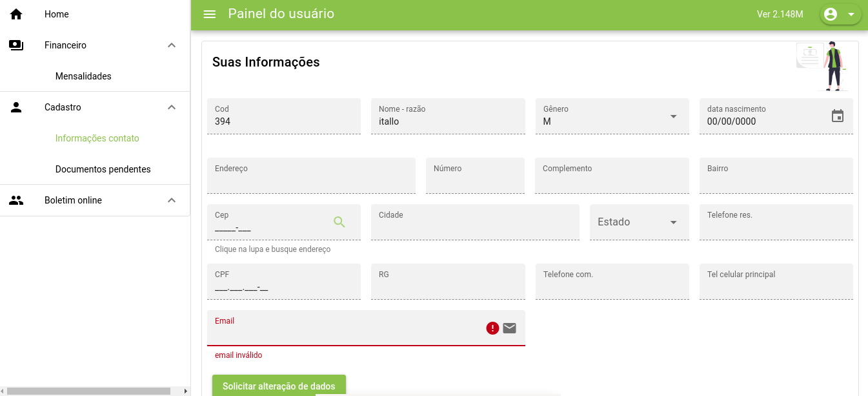This screenshot has height=396, width=868.
Task: Toggle the Boletim online chevron
Action: 172,200
